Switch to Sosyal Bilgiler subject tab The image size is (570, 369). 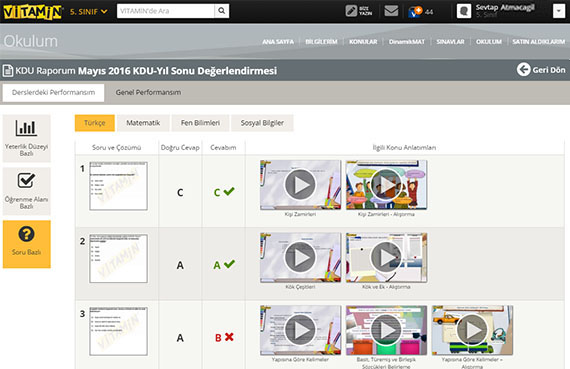pyautogui.click(x=262, y=123)
